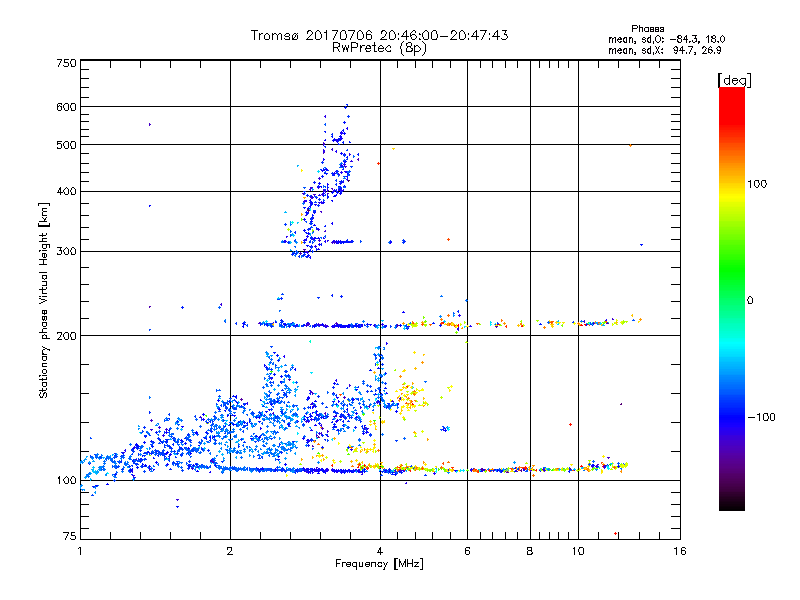Viewport: 800px width, 600px height.
Task: Click the y-axis tick label '300'
Action: pos(67,252)
